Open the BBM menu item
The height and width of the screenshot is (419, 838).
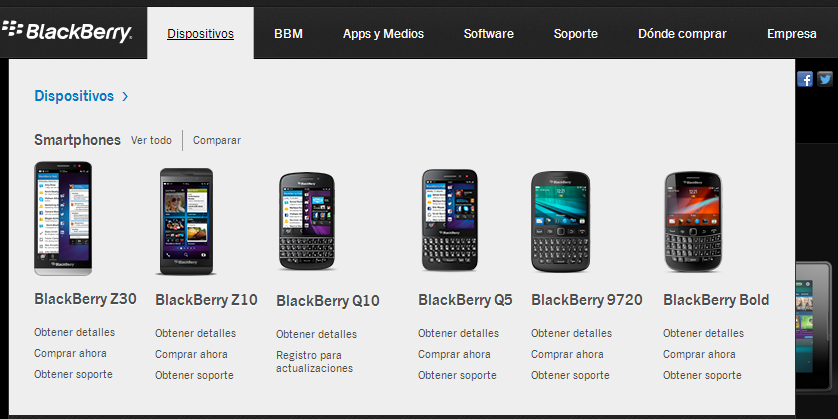289,34
